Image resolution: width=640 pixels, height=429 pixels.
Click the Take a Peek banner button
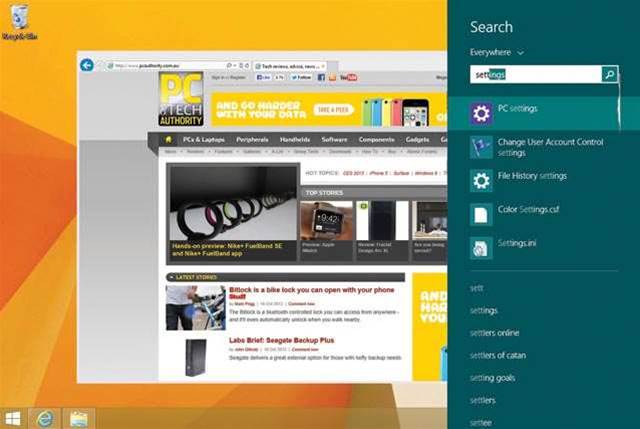(333, 110)
